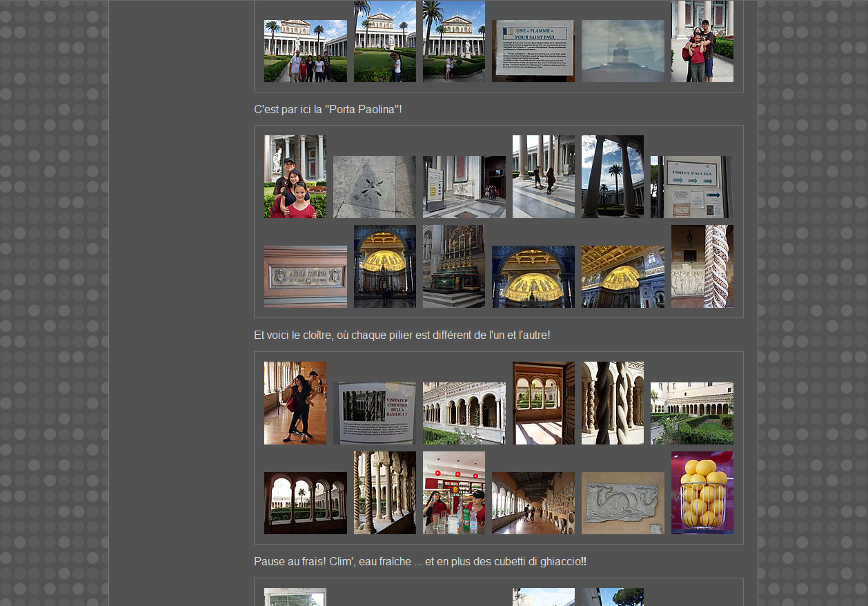
Task: View the palm tree between dark columns photo
Action: coord(612,177)
